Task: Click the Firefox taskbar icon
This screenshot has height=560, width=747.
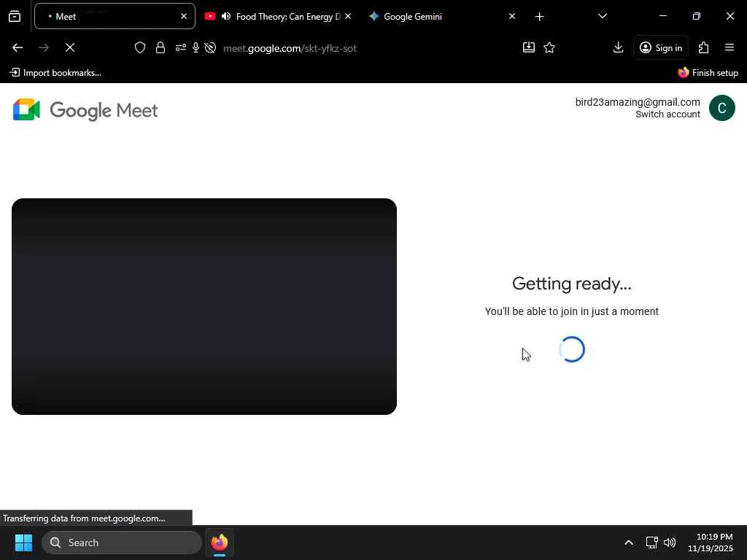Action: pyautogui.click(x=219, y=542)
